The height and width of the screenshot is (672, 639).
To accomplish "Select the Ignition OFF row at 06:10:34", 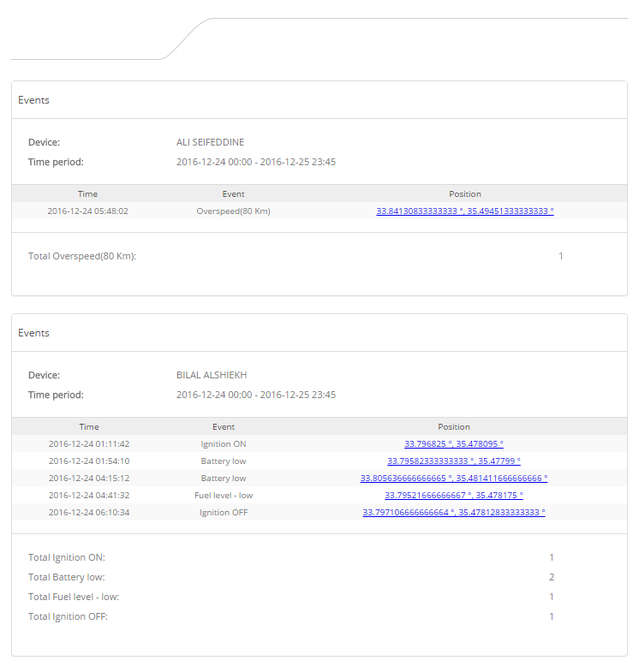I will point(319,512).
